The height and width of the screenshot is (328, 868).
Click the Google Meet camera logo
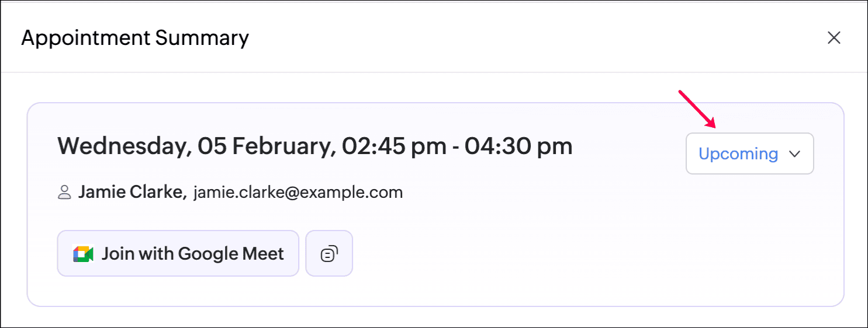(x=84, y=254)
